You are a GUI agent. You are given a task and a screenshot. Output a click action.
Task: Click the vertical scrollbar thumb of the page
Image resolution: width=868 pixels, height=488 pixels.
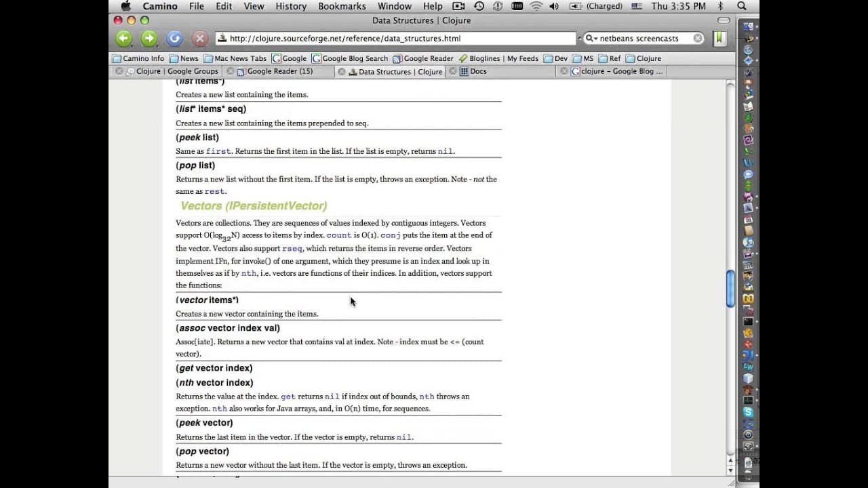click(730, 288)
